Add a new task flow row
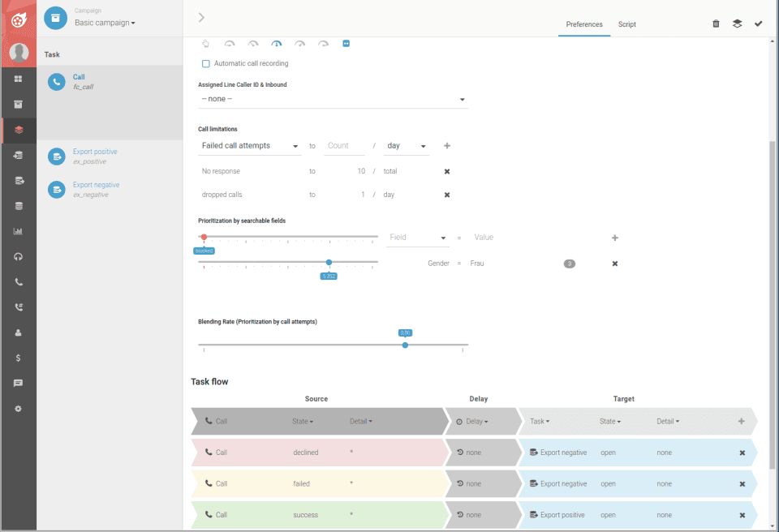This screenshot has width=779, height=532. (741, 421)
